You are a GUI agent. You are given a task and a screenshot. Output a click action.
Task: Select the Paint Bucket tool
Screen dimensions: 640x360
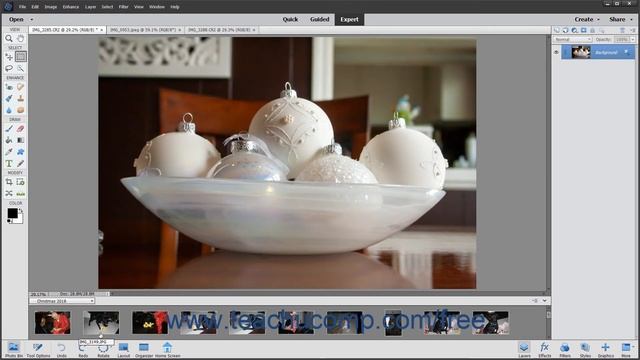click(x=9, y=140)
